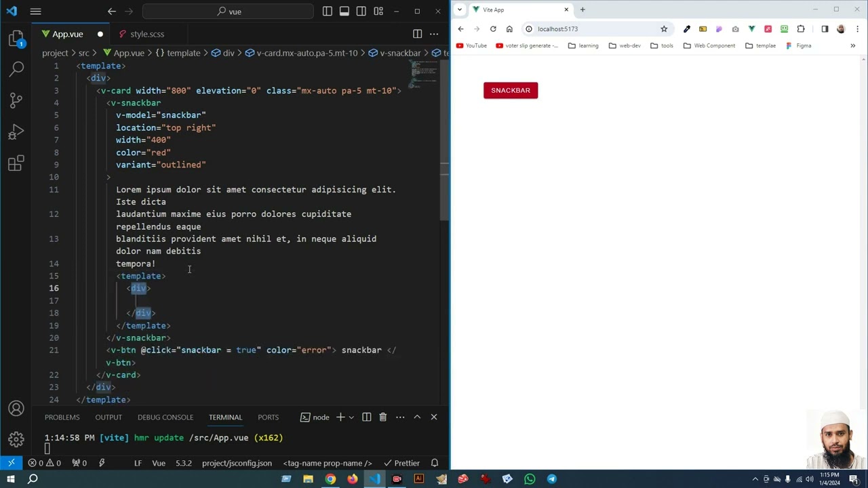Split the editor to the right

tap(417, 34)
